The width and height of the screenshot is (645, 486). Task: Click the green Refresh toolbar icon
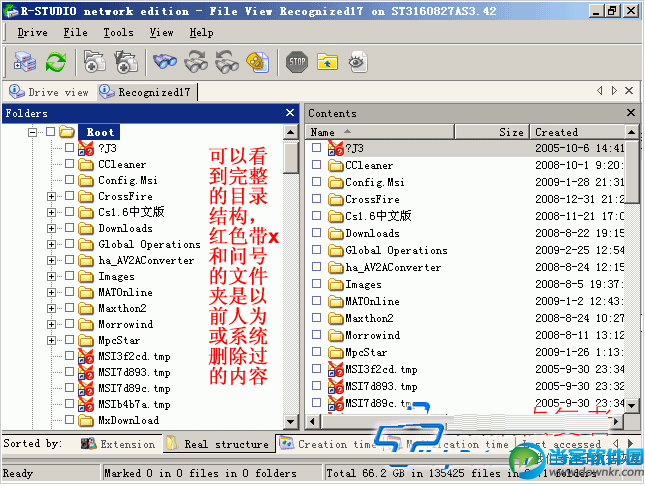click(x=56, y=62)
